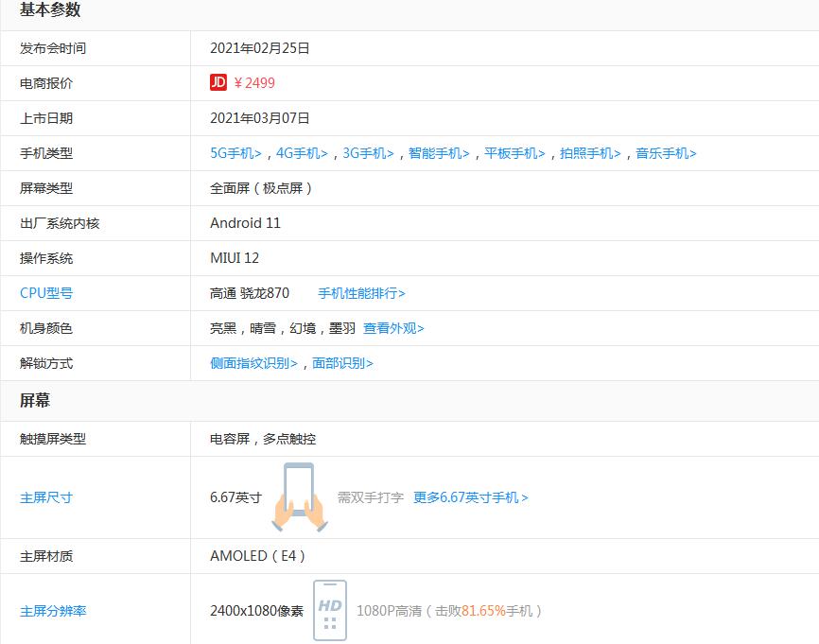Image resolution: width=819 pixels, height=644 pixels.
Task: Go to 智能手机 phone type link
Action: [x=439, y=153]
